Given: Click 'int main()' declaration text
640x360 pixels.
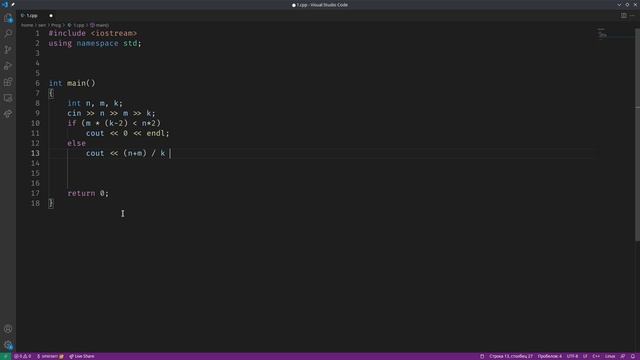Looking at the screenshot, I should coord(72,83).
